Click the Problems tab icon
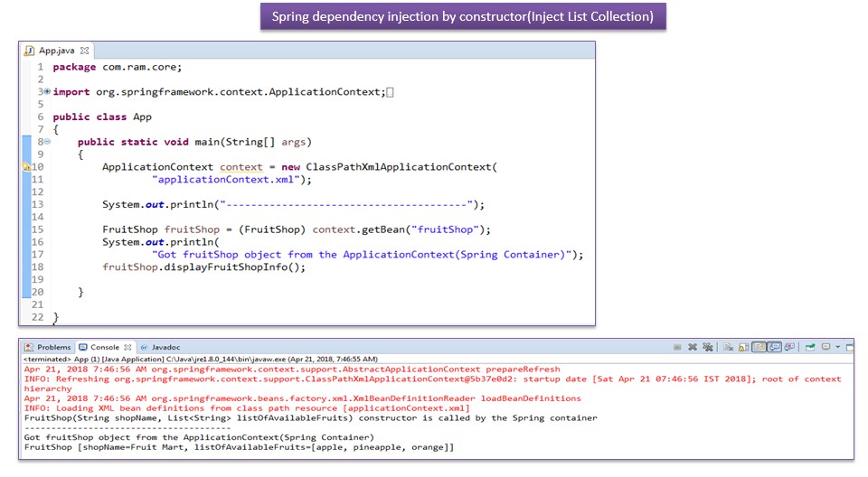The width and height of the screenshot is (868, 477). (29, 347)
